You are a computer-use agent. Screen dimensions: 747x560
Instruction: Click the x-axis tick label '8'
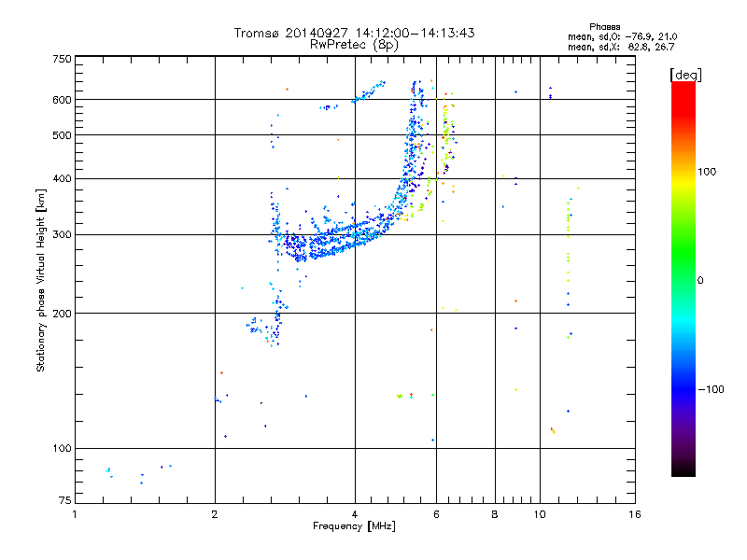(495, 514)
